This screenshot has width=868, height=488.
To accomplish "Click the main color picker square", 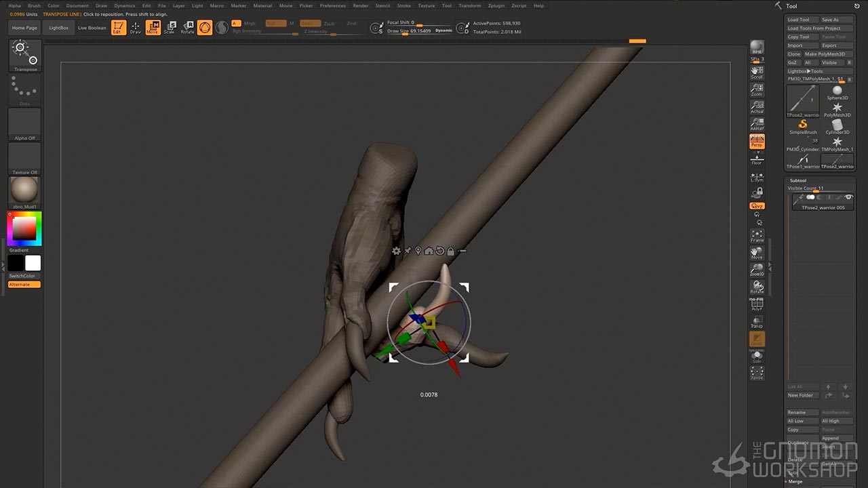I will tap(24, 229).
